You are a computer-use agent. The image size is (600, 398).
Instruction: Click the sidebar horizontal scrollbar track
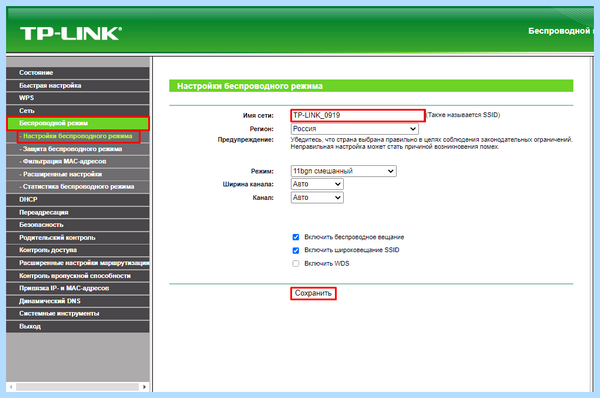click(x=77, y=387)
